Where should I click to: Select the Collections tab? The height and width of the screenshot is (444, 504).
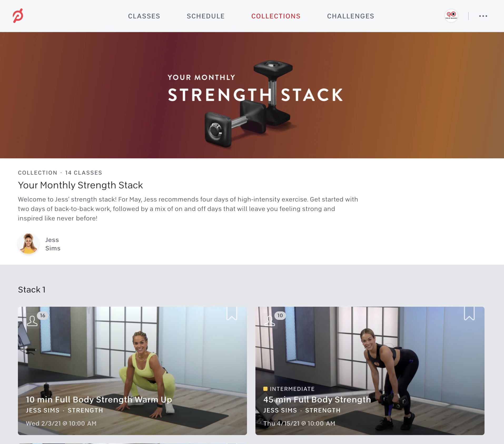click(276, 16)
